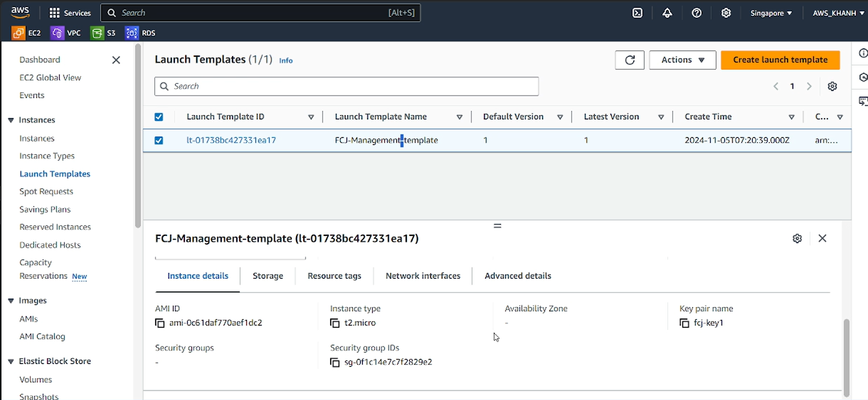Click the top AWS console search box

click(260, 13)
